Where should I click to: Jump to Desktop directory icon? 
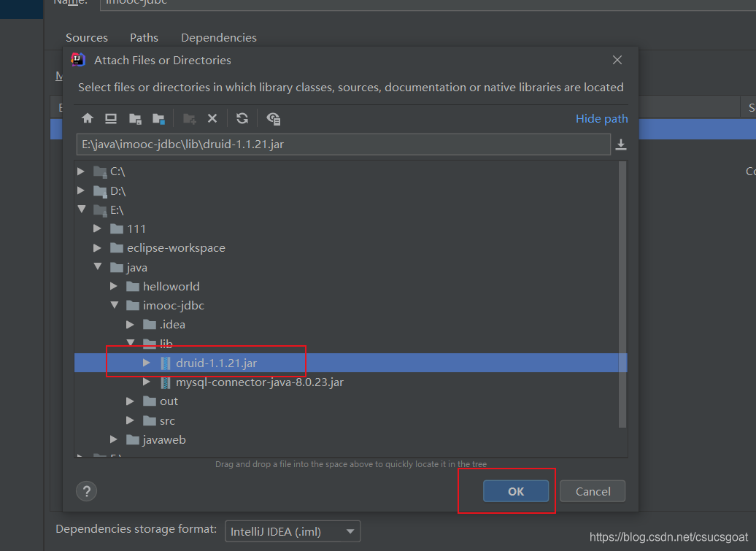click(x=111, y=118)
